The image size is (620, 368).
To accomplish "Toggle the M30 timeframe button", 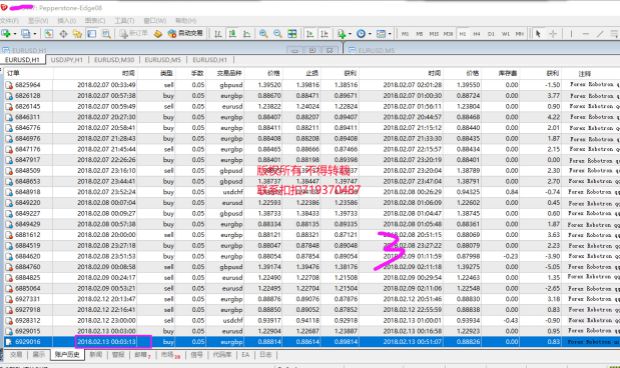I will coord(448,34).
